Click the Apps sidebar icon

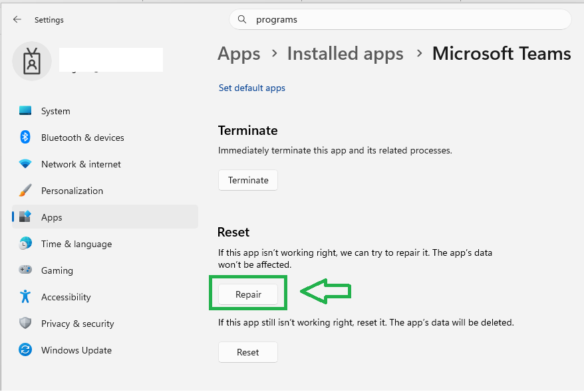(25, 217)
